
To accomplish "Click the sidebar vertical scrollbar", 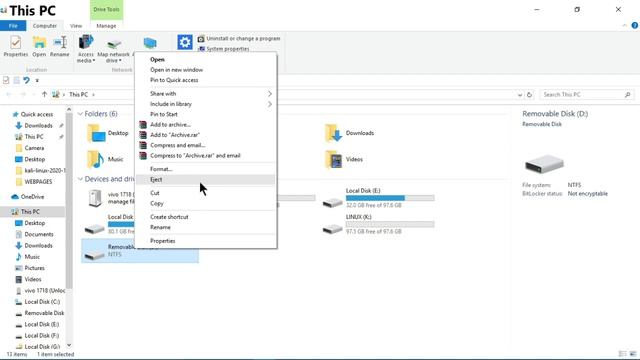I will pyautogui.click(x=69, y=201).
